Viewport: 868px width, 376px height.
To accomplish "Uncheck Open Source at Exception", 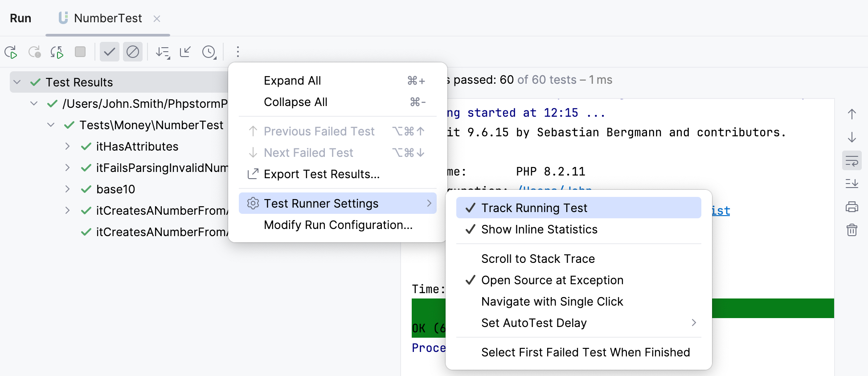I will click(552, 280).
